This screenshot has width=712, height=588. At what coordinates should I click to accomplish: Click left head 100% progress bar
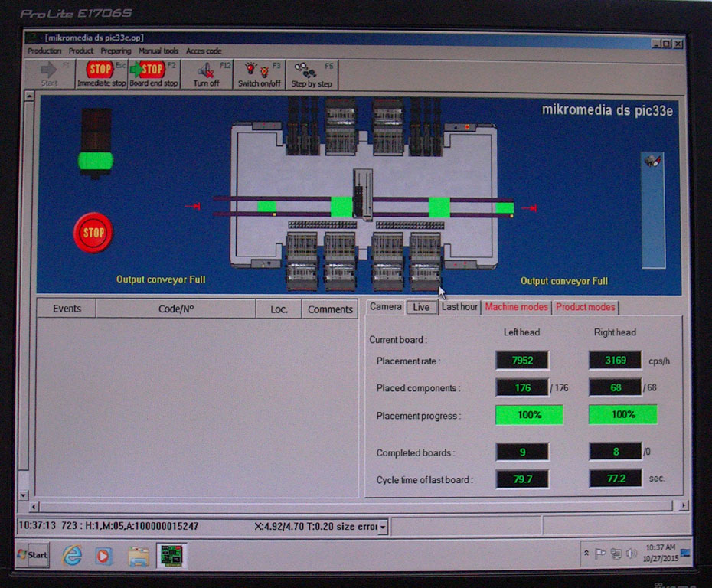point(529,415)
